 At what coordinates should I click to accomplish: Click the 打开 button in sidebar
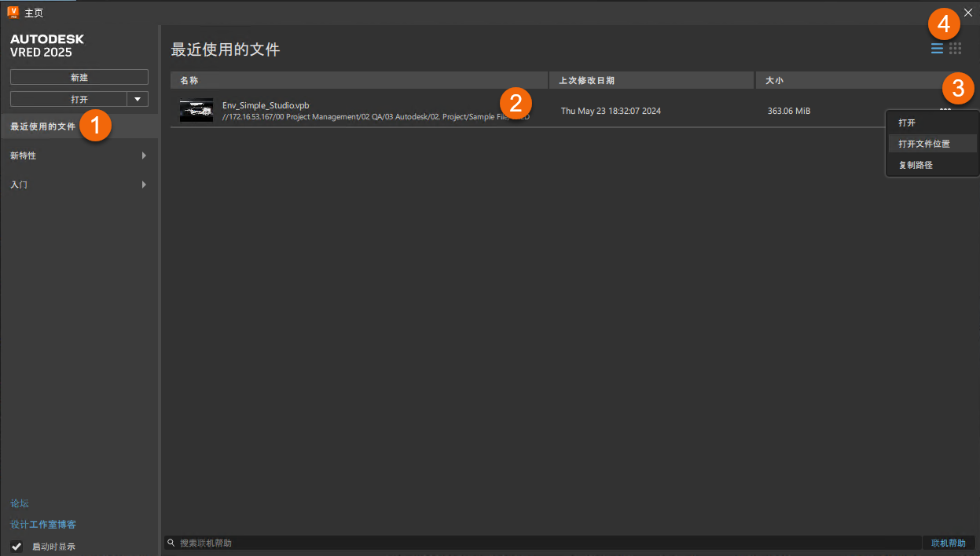point(68,99)
